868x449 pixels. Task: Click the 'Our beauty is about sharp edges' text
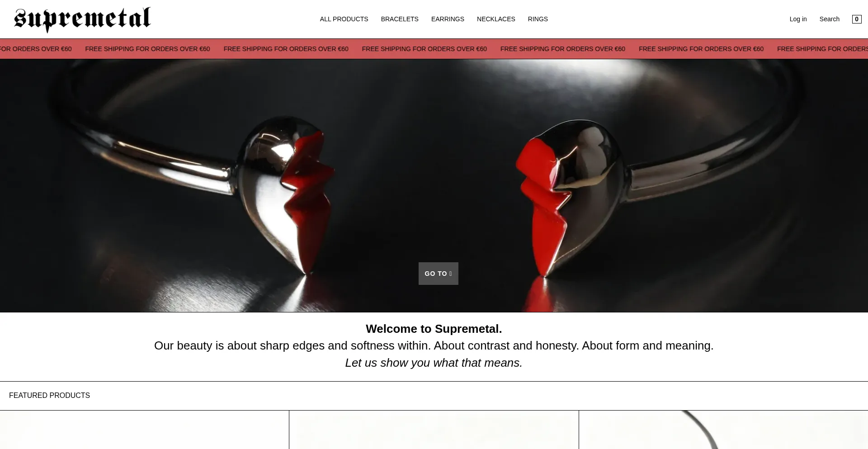click(x=434, y=345)
